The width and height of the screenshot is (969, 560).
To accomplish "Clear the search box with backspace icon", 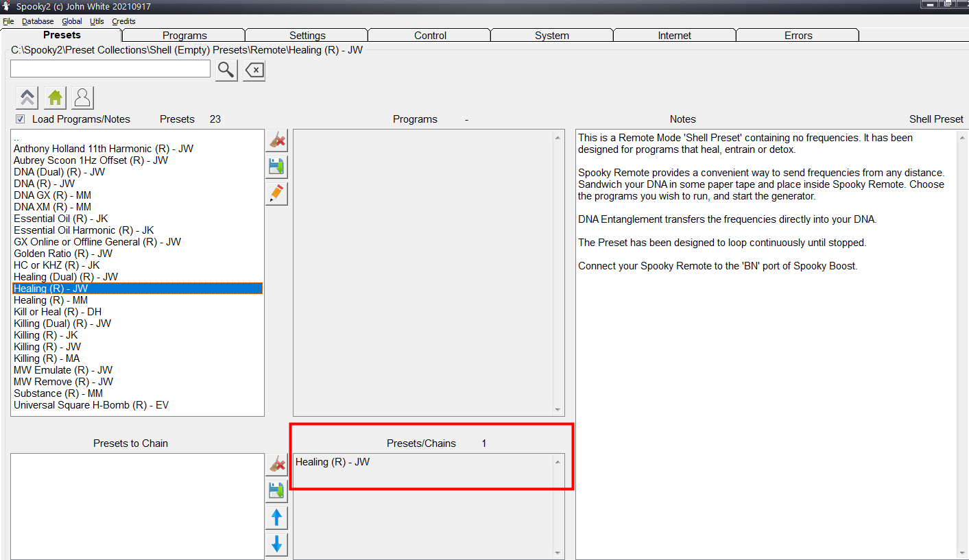I will click(x=254, y=70).
